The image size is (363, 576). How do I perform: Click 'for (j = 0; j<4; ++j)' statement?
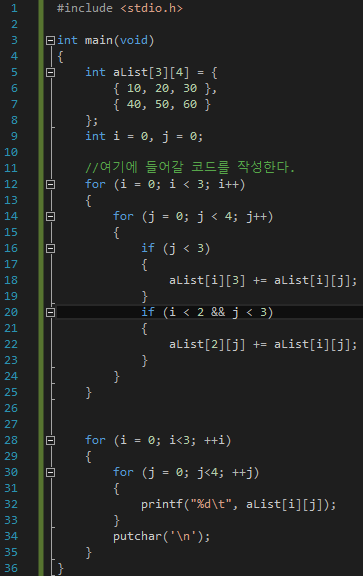[x=186, y=472]
